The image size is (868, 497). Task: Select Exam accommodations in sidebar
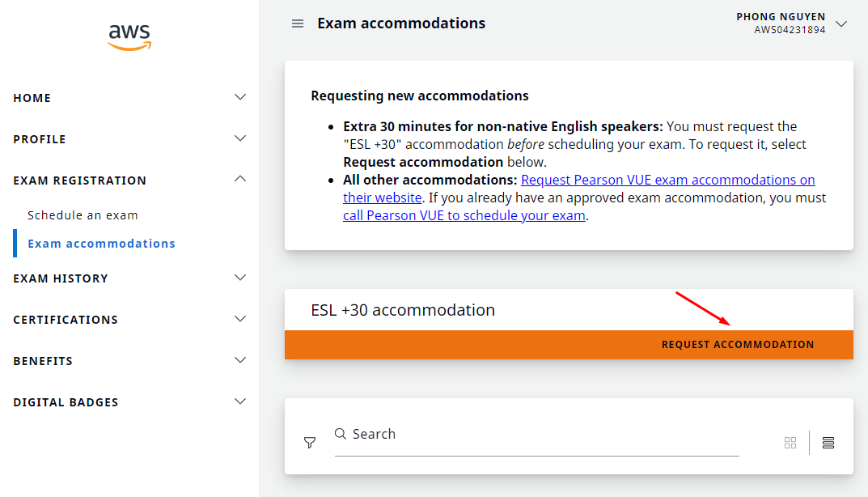click(x=101, y=244)
